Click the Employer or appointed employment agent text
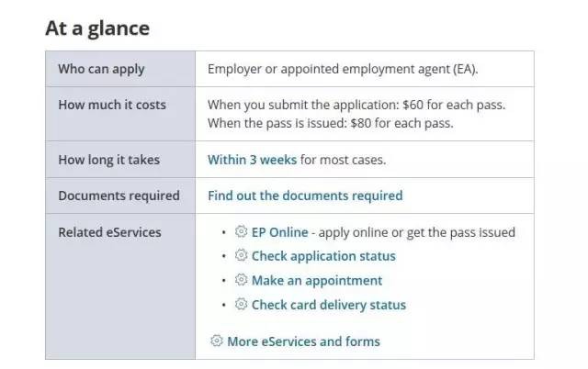The image size is (588, 369). (x=343, y=69)
